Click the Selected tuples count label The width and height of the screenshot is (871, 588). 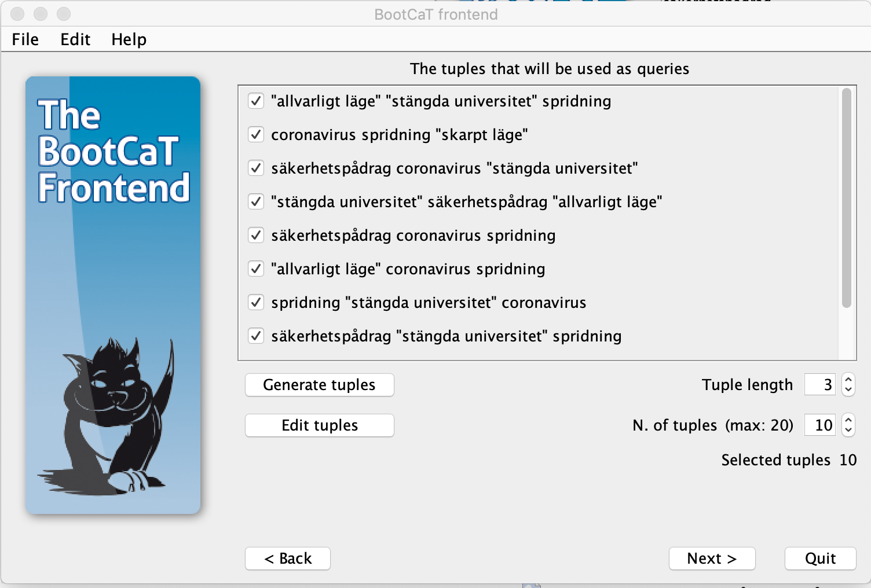click(789, 460)
